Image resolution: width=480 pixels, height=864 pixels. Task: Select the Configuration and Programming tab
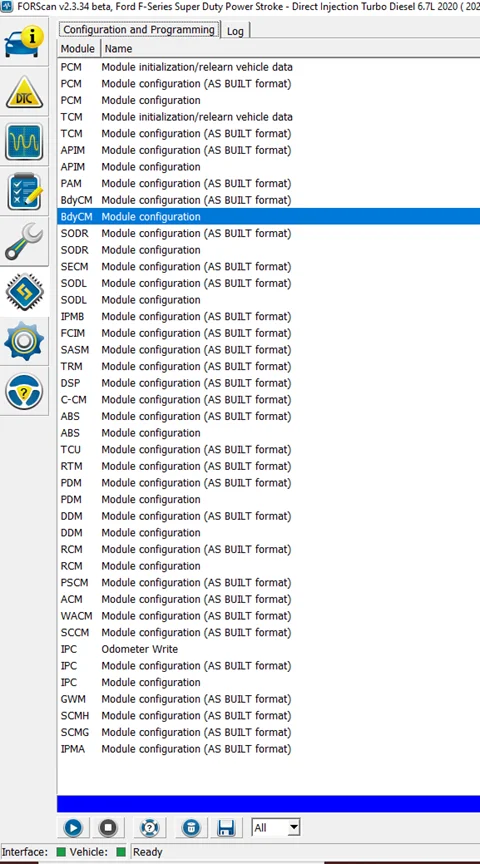(139, 29)
